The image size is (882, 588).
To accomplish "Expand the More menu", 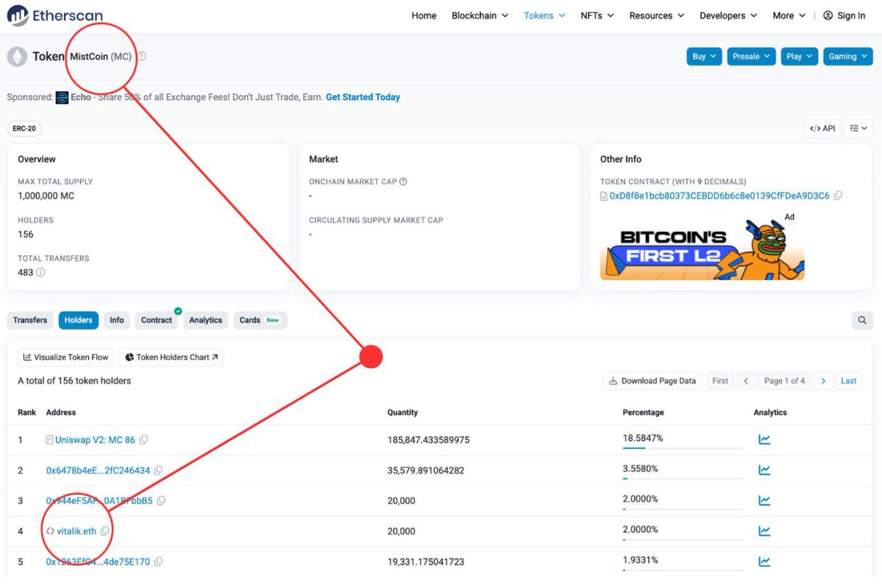I will 789,15.
